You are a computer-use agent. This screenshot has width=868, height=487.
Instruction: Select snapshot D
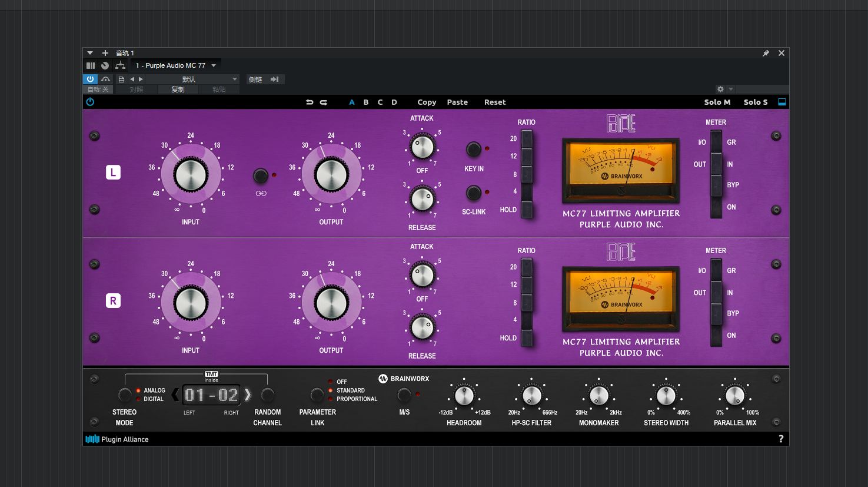tap(394, 102)
